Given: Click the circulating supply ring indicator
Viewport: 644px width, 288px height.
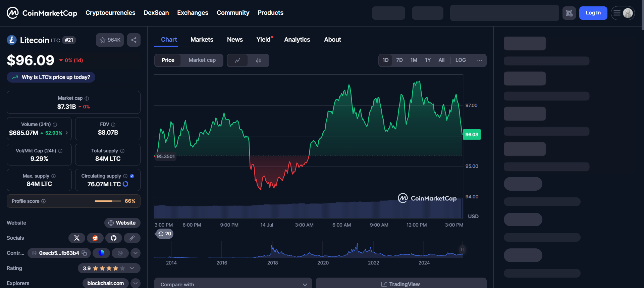Looking at the screenshot, I should 125,184.
